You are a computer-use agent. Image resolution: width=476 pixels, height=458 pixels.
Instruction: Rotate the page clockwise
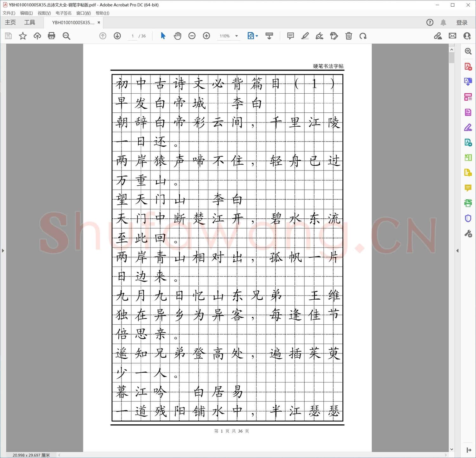pos(363,36)
